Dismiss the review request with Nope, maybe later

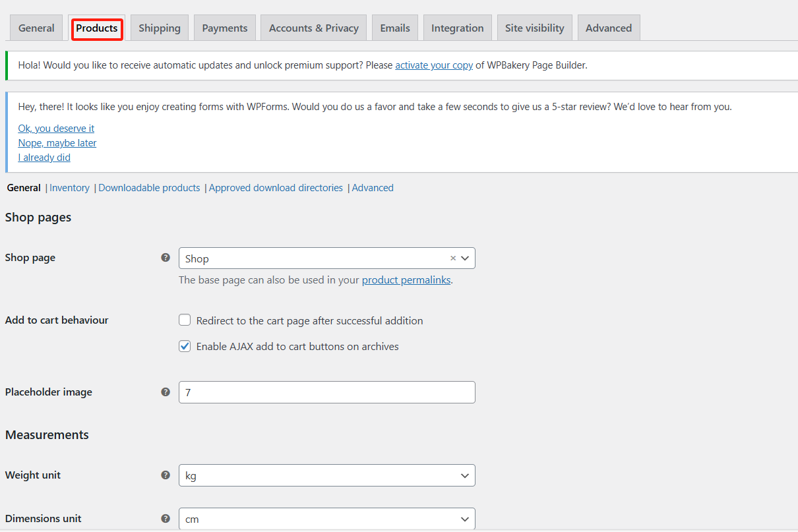[57, 142]
